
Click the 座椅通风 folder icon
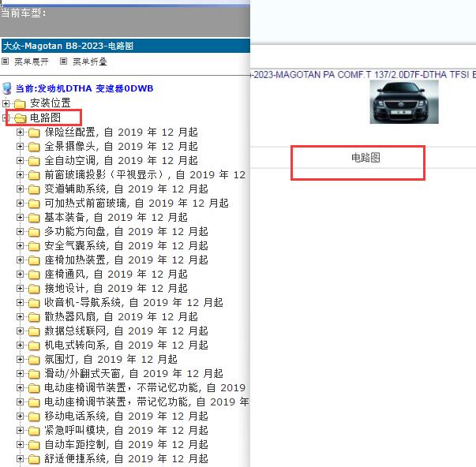34,275
